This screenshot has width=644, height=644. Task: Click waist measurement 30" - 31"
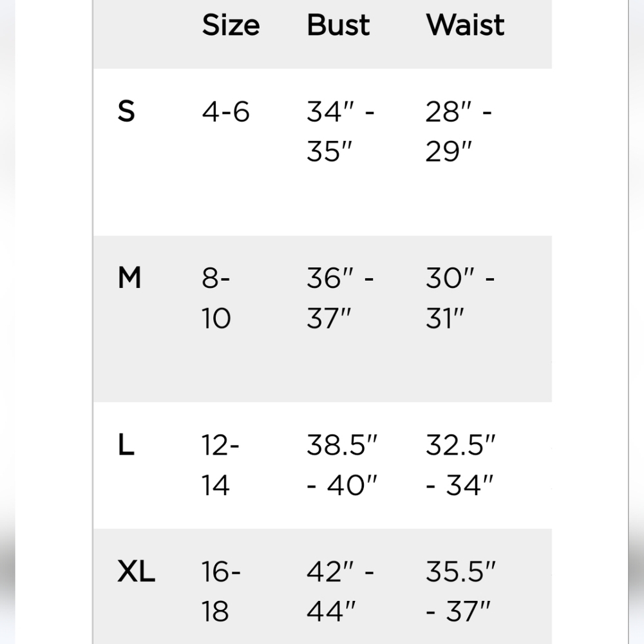pyautogui.click(x=460, y=298)
